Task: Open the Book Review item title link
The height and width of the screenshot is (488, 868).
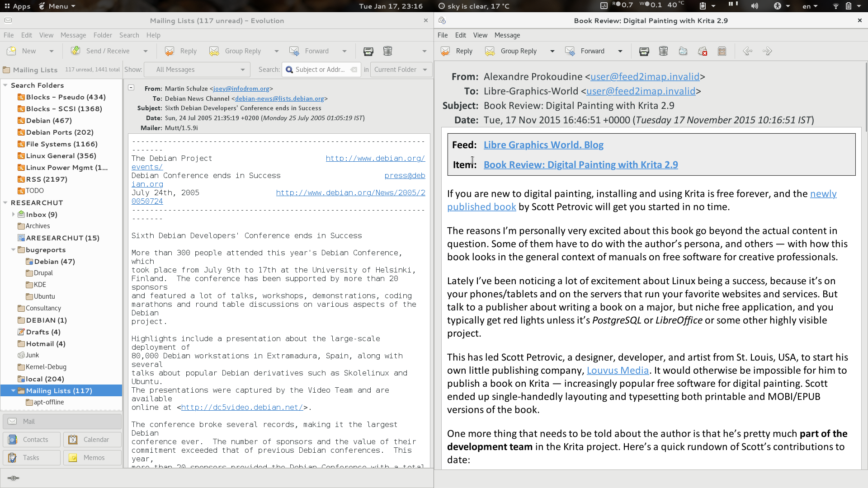Action: pos(580,164)
